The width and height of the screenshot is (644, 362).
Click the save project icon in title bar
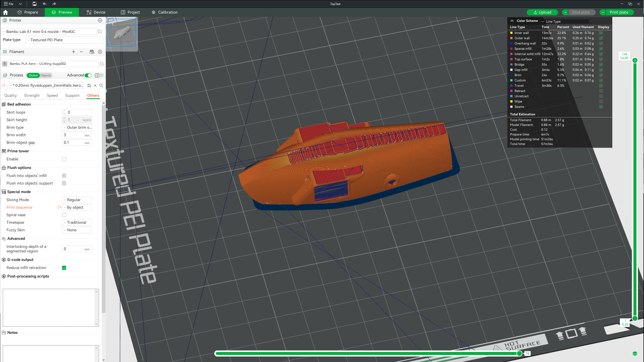pos(34,4)
